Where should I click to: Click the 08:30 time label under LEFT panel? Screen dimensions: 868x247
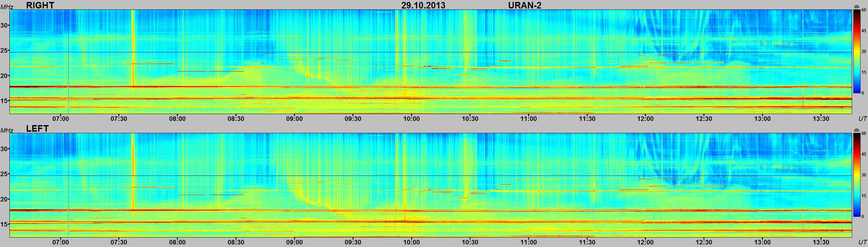point(236,242)
